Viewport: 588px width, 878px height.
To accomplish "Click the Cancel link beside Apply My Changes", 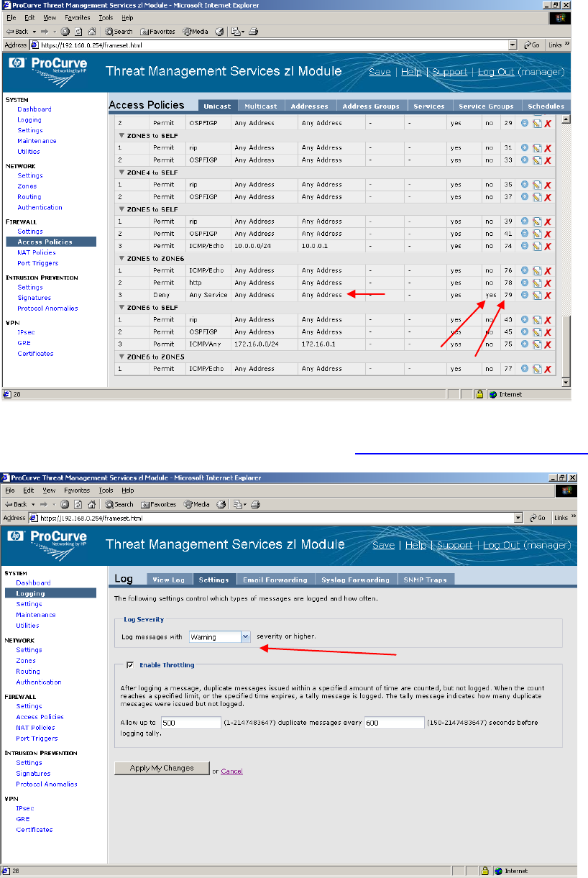I will coord(231,771).
